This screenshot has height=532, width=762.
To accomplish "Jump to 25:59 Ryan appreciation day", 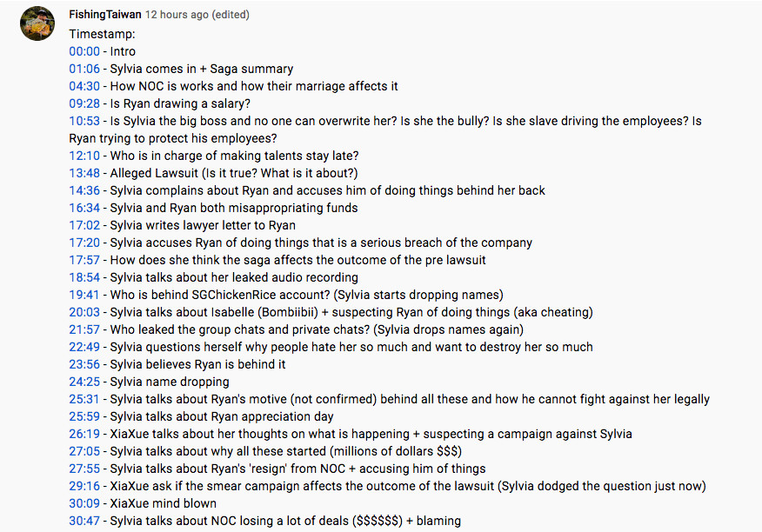I will 84,417.
